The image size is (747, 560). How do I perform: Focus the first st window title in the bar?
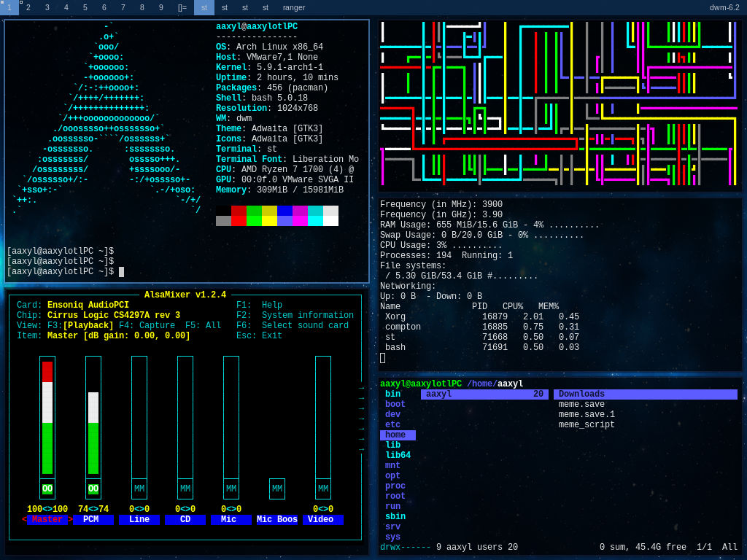(x=204, y=7)
